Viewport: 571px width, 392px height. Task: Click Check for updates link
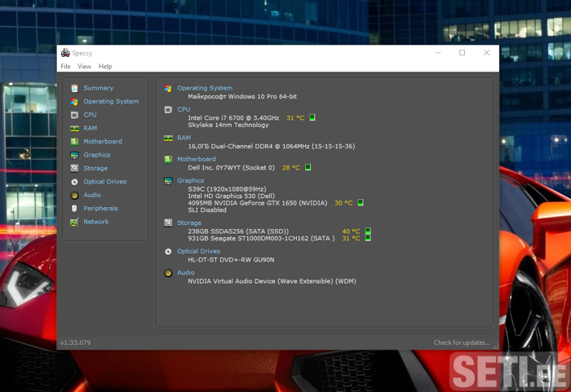[x=462, y=343]
